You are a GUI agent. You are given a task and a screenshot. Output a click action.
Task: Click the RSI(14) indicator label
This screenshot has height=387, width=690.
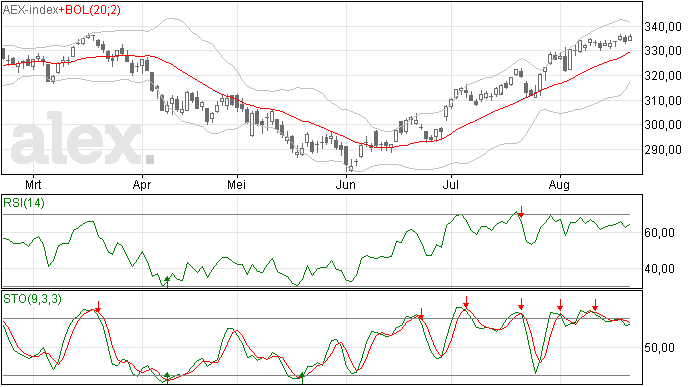click(x=24, y=203)
